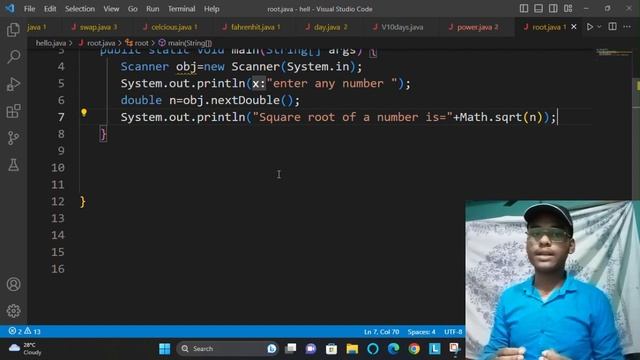Screen dimensions: 640x360
Task: Open Google Chrome from the taskbar
Action: pyautogui.click(x=413, y=349)
